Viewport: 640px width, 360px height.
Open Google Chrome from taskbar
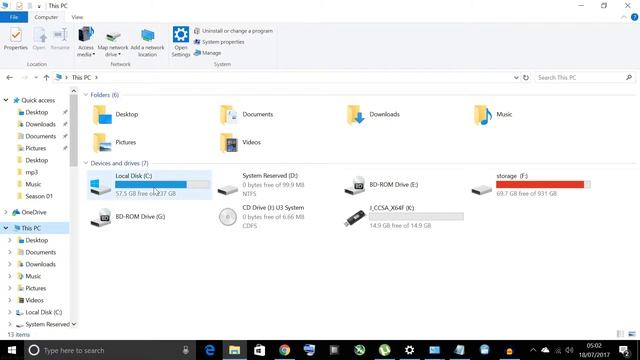[284, 350]
